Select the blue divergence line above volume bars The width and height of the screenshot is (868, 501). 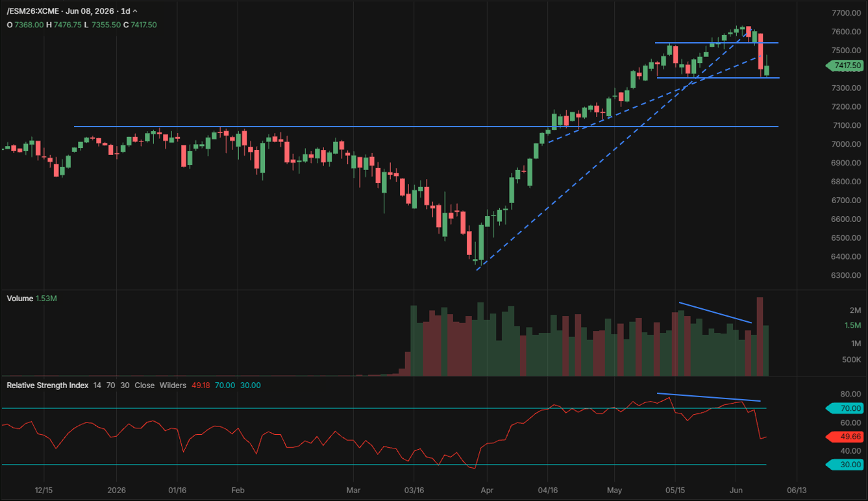coord(715,312)
